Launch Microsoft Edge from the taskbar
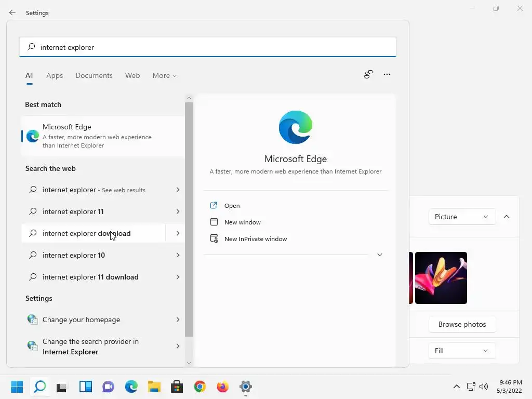532x399 pixels. pos(131,387)
